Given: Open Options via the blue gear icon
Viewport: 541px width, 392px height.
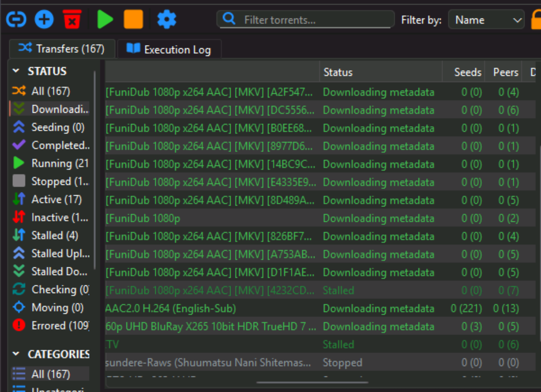Looking at the screenshot, I should (167, 19).
